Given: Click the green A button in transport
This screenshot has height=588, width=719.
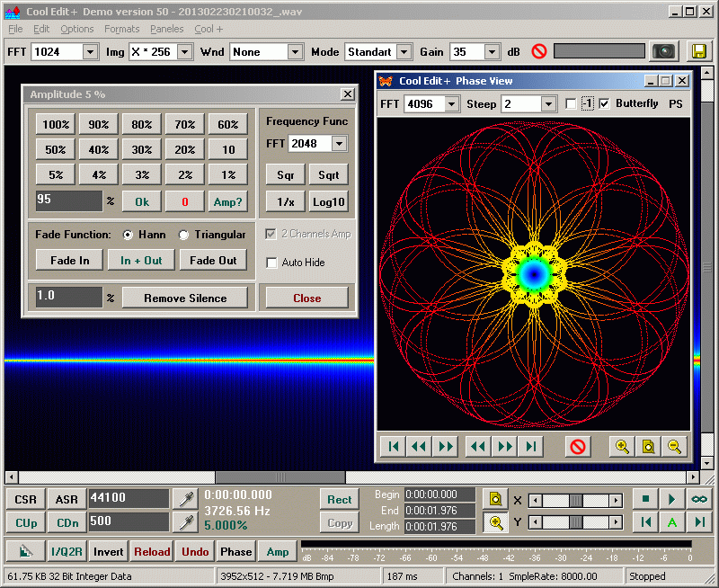Looking at the screenshot, I should tap(671, 522).
